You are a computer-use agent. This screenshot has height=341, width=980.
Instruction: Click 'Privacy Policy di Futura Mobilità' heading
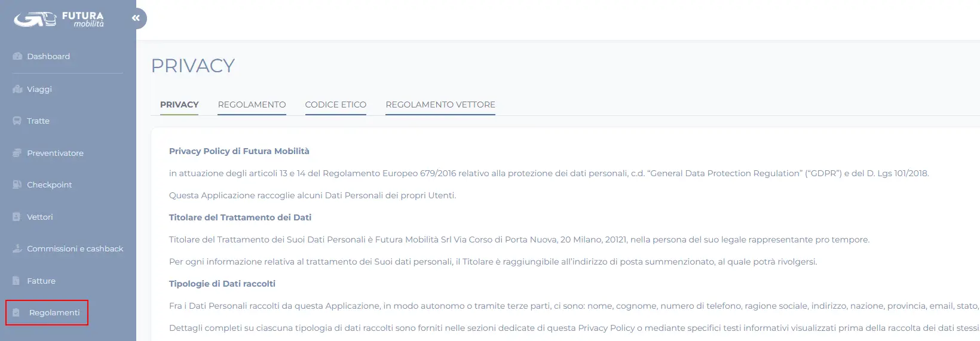pos(239,151)
